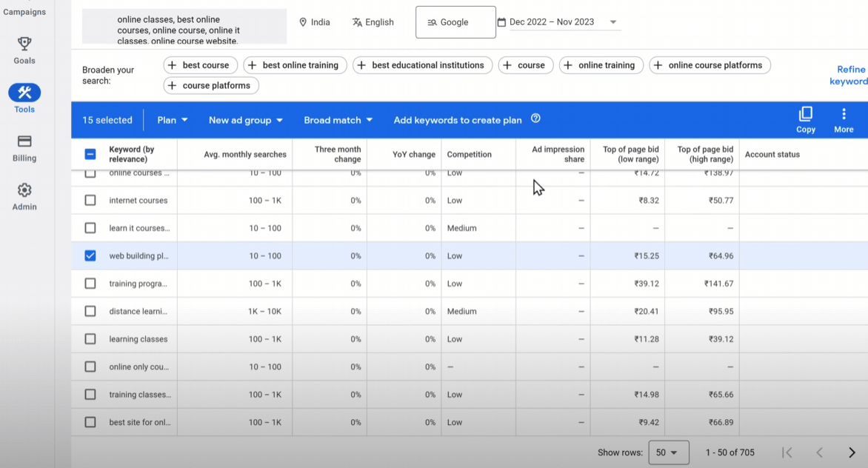Open the New ad group menu

point(246,120)
